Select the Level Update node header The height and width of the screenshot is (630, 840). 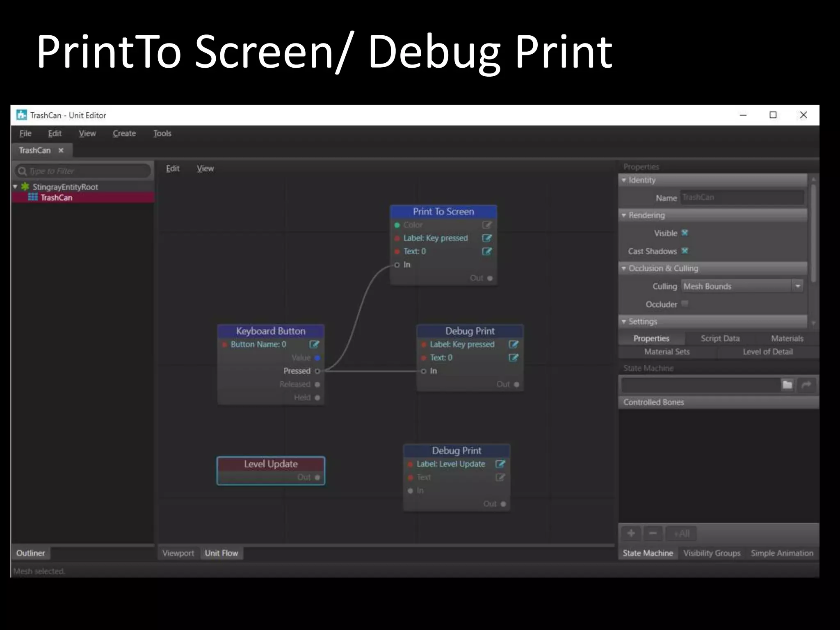point(271,464)
